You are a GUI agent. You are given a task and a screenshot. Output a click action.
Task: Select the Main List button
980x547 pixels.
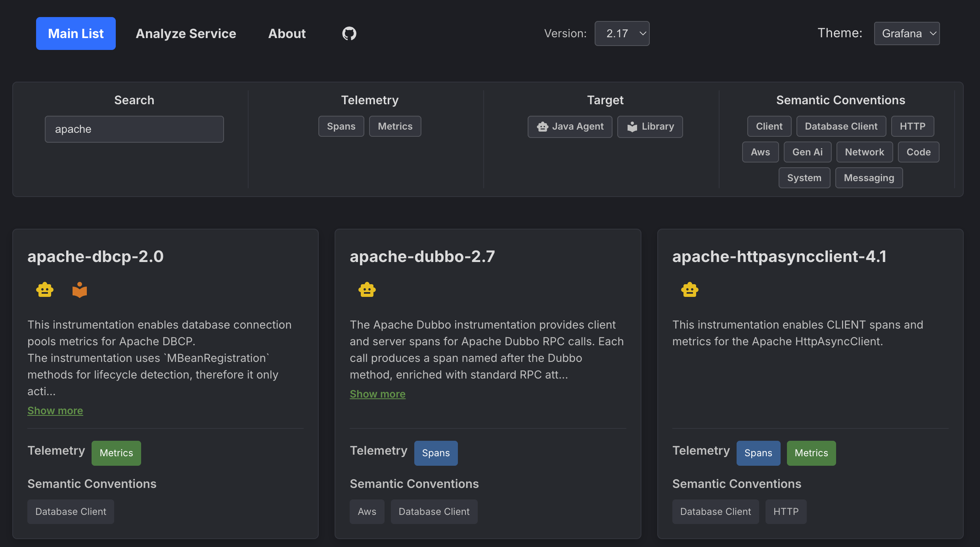[75, 33]
